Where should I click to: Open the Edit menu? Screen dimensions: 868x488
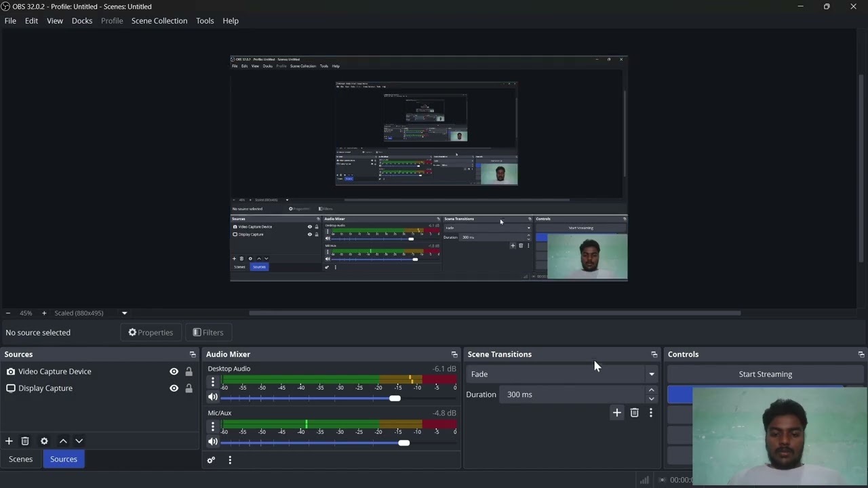tap(31, 21)
